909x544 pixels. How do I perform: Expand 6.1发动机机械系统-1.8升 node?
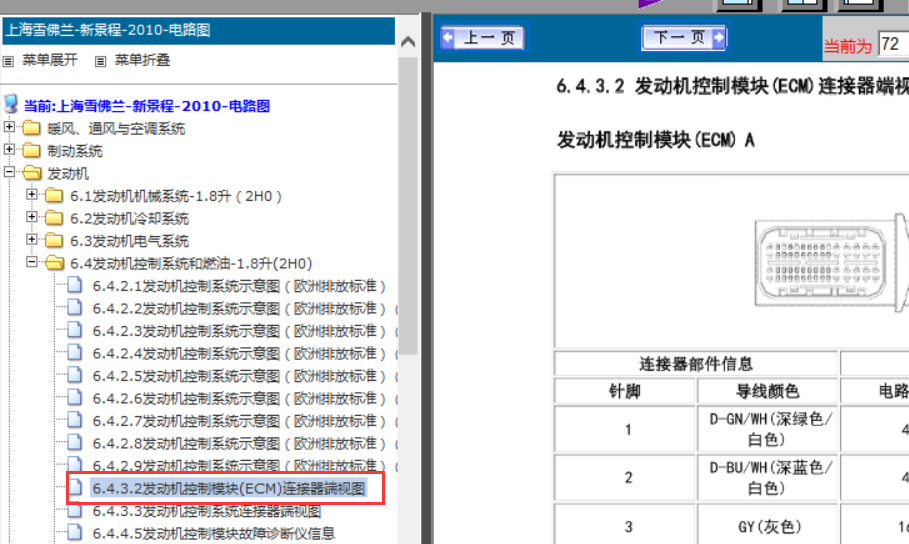click(x=32, y=194)
